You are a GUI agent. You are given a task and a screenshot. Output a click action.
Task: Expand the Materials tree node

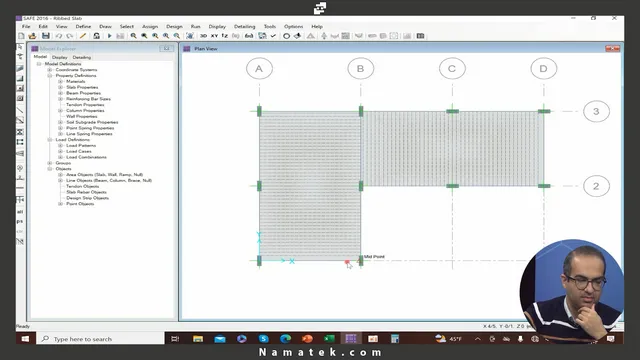[60, 82]
